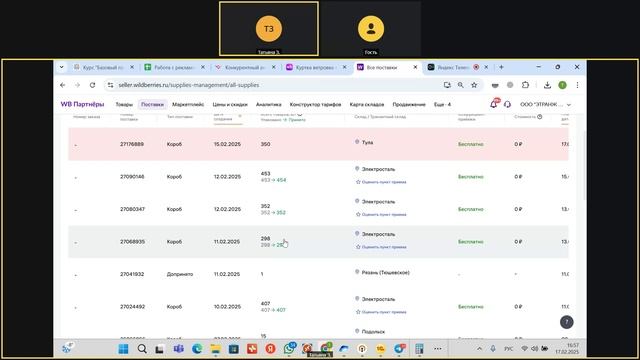Open the Карта складов menu item
This screenshot has width=640, height=360.
367,104
